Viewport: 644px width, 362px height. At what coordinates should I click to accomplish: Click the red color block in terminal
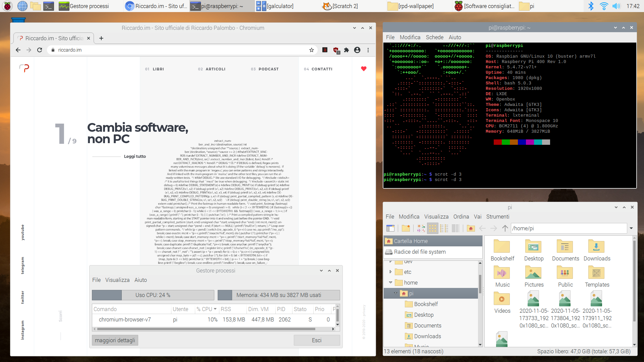click(x=497, y=142)
